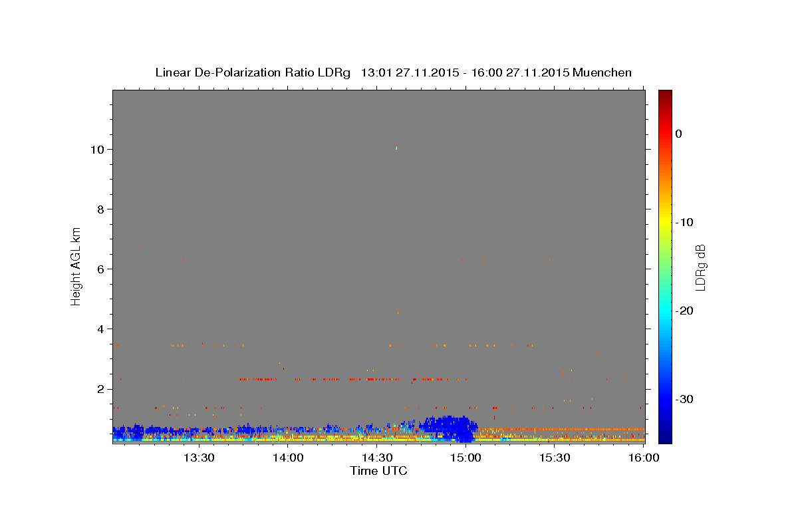Click the 8 km height tick label
798x532 pixels.
tap(101, 209)
